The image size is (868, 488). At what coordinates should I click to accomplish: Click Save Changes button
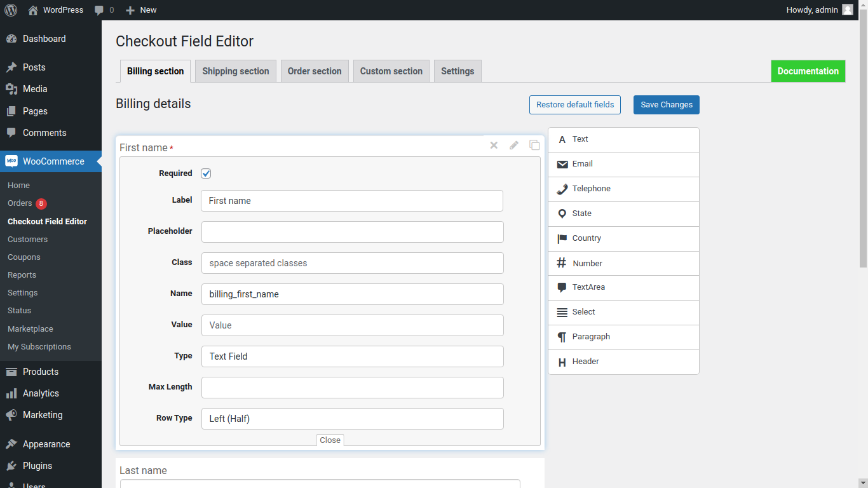click(667, 105)
